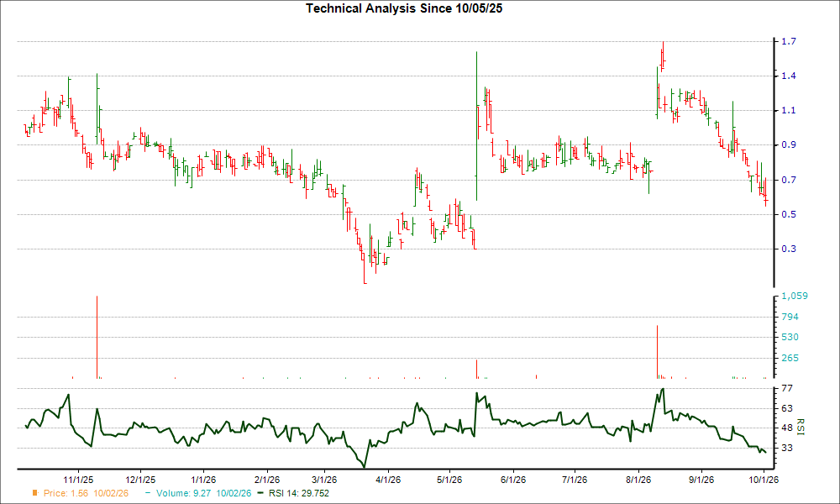Click the 9/1/26 date label

pos(701,480)
